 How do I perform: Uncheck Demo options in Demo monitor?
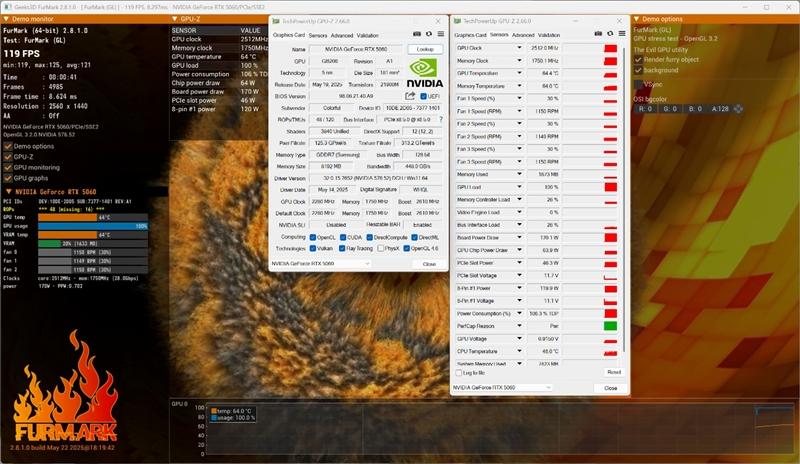pyautogui.click(x=8, y=146)
